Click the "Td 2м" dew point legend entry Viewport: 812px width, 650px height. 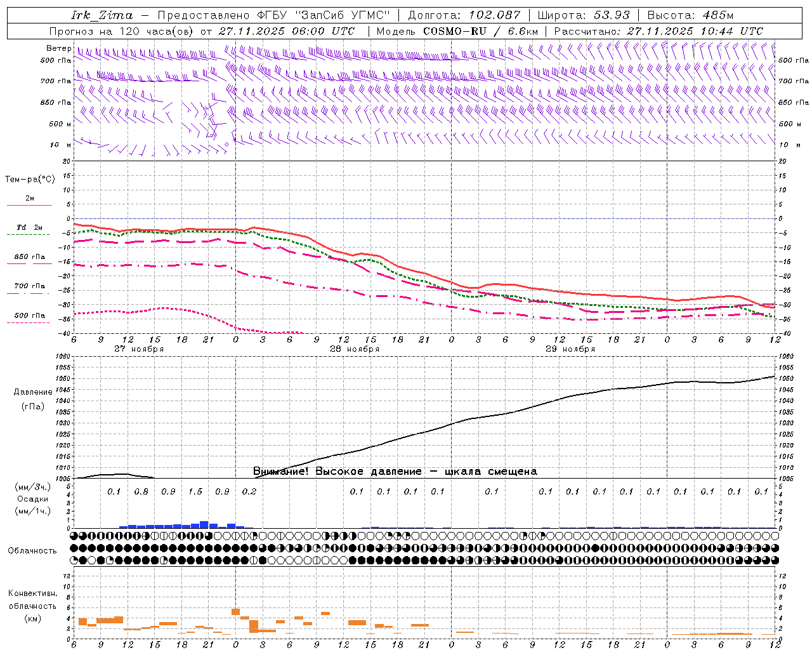click(30, 227)
